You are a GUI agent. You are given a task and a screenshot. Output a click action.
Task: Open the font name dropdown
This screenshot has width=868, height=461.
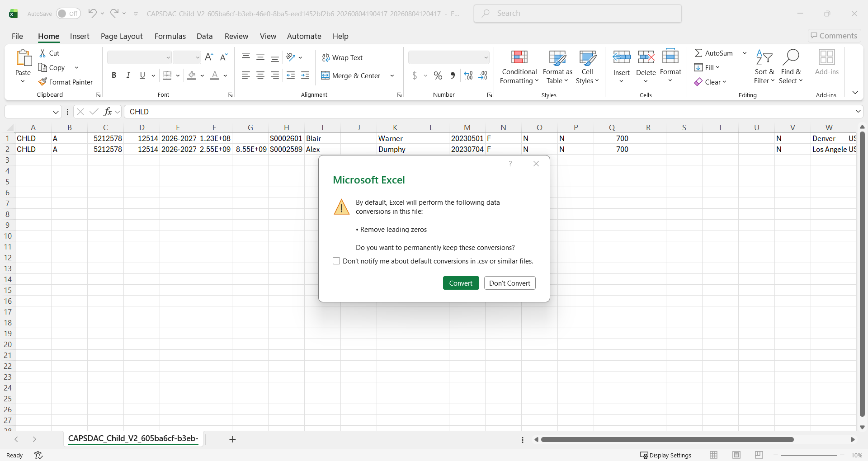168,57
